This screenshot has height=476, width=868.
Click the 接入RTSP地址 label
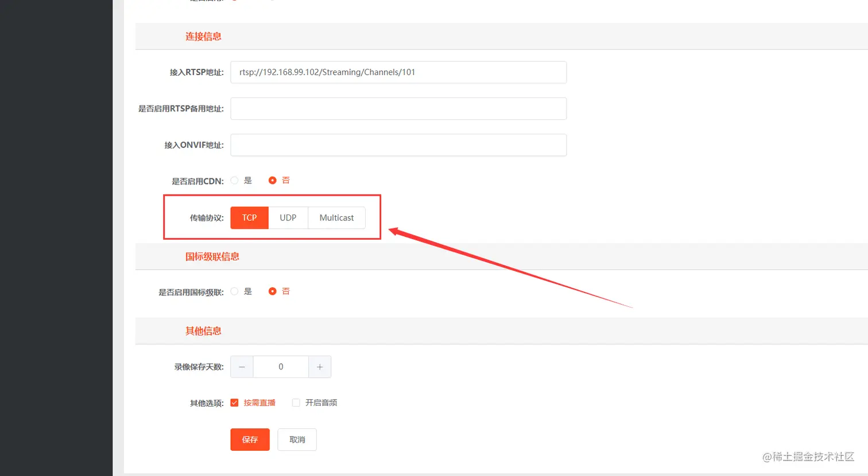coord(197,72)
